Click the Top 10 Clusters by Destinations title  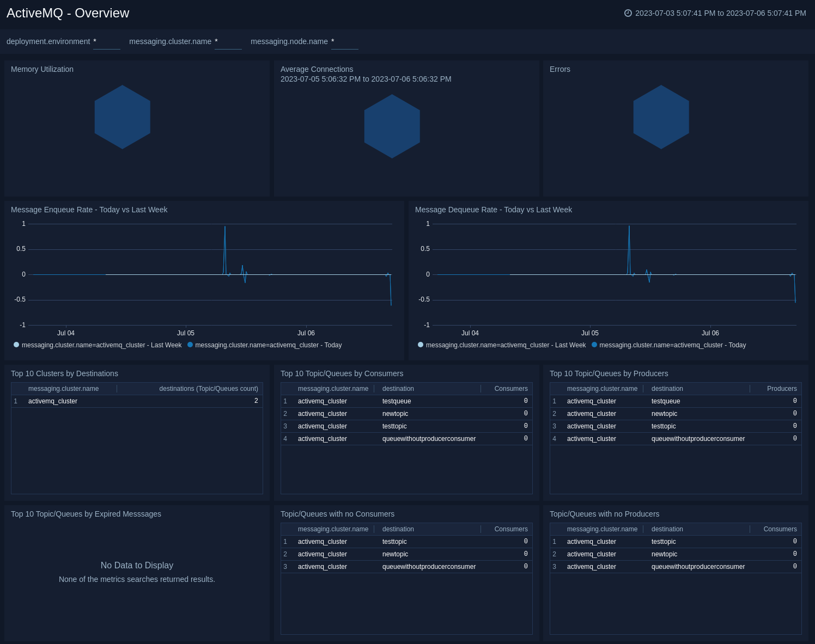tap(64, 373)
